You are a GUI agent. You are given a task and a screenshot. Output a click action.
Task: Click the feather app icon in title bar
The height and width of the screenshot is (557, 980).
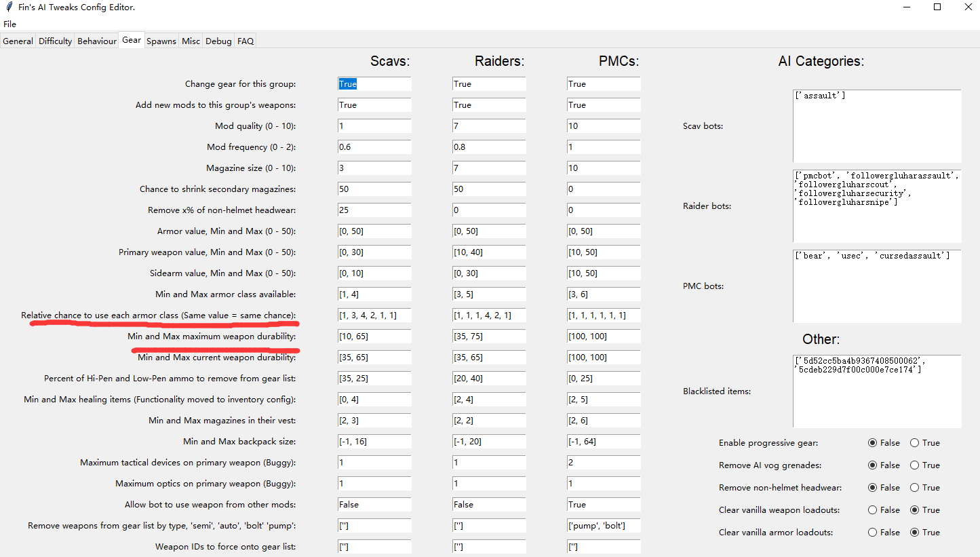9,7
